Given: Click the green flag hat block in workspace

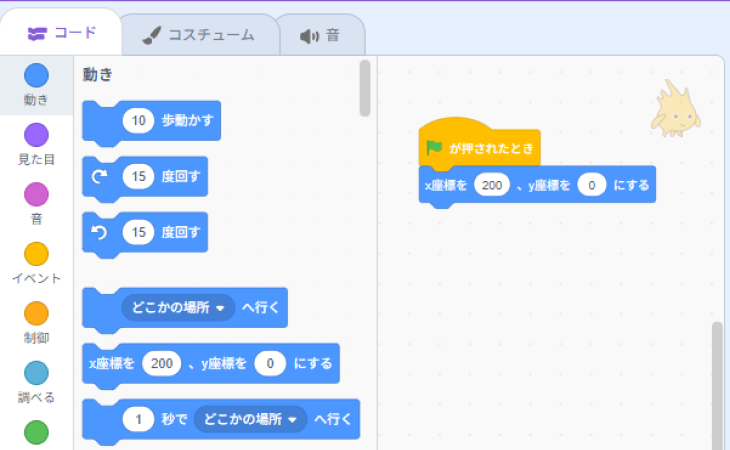Looking at the screenshot, I should pyautogui.click(x=479, y=148).
